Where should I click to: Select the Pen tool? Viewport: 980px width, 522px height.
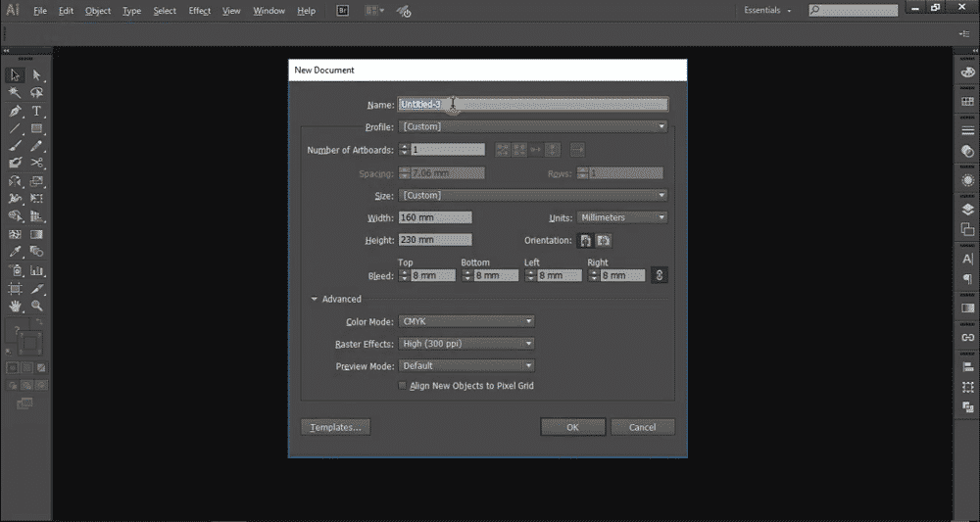(x=15, y=111)
